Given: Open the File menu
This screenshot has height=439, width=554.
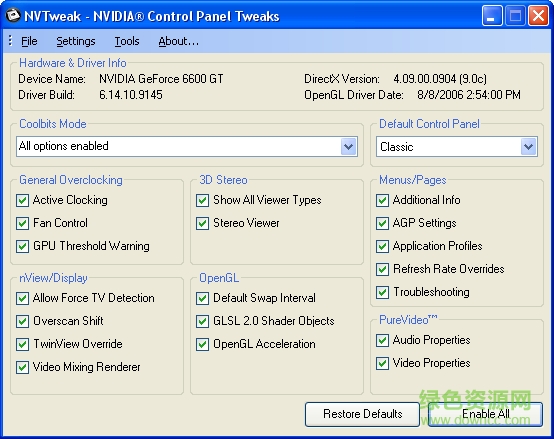Looking at the screenshot, I should pos(29,41).
